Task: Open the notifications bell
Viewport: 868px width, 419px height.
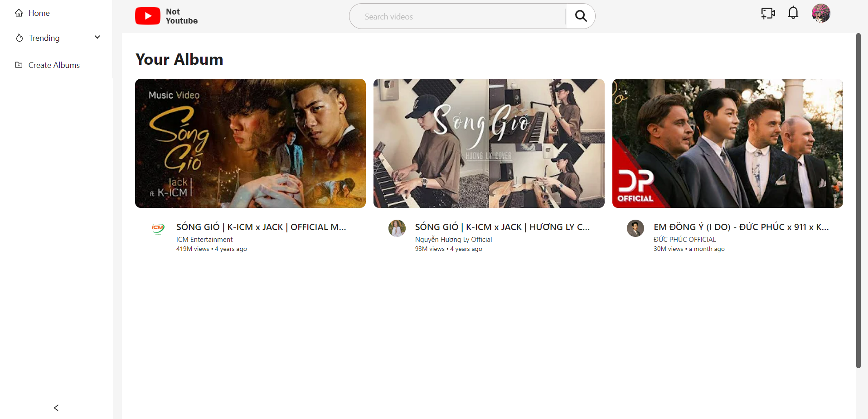Action: (x=793, y=13)
